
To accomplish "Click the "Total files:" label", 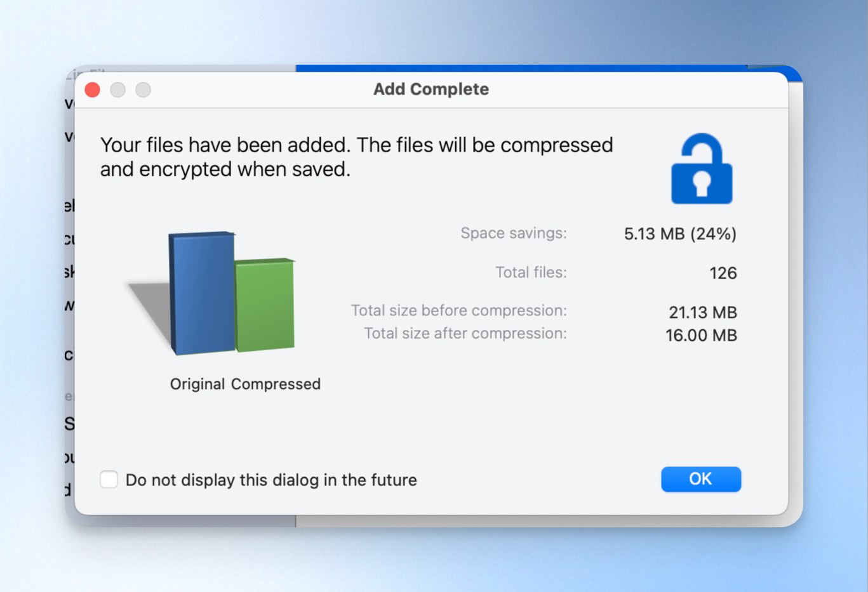I will click(531, 272).
